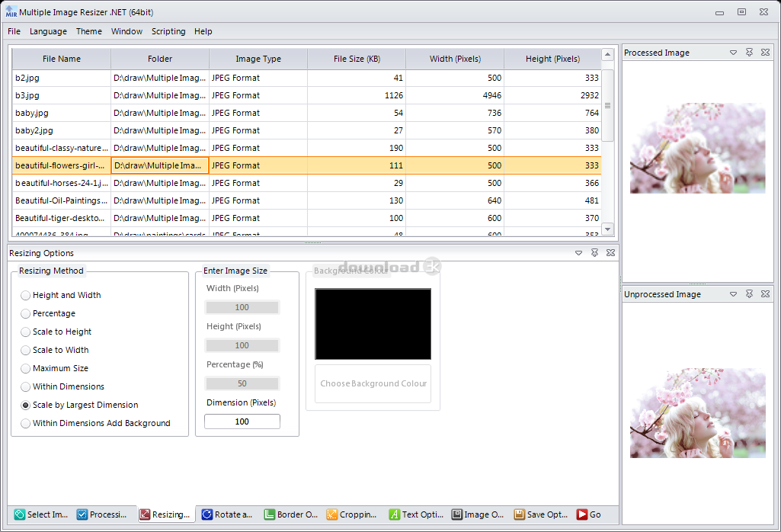Sort list by File Name column
Image resolution: width=781 pixels, height=532 pixels.
pyautogui.click(x=61, y=59)
